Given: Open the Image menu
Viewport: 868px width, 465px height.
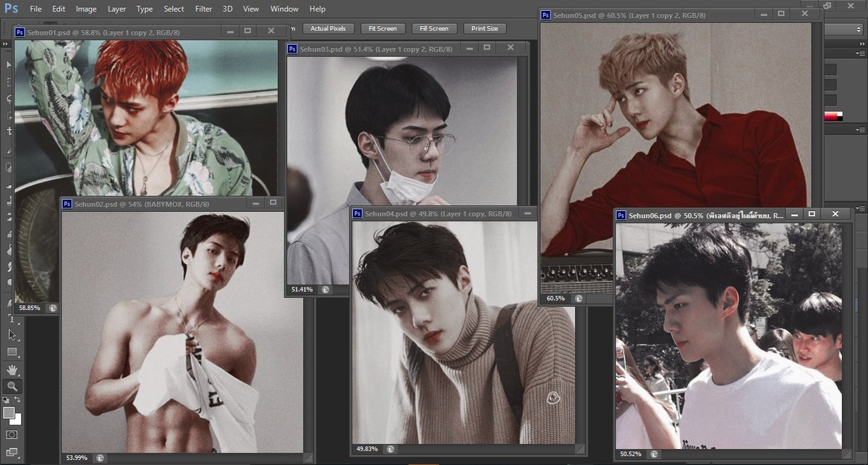Looking at the screenshot, I should (86, 9).
